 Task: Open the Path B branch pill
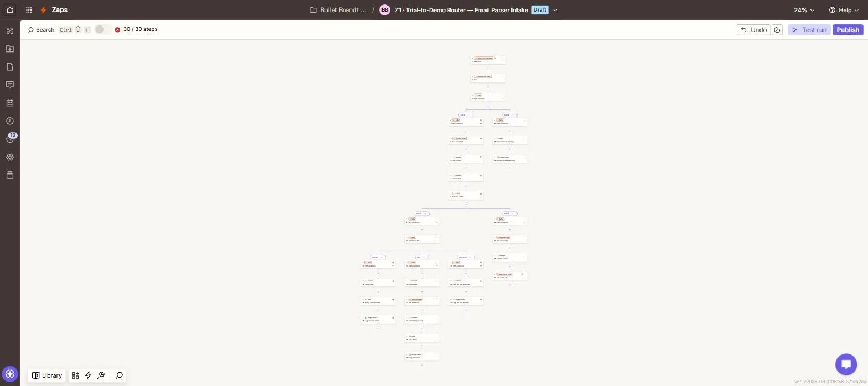[x=510, y=115]
